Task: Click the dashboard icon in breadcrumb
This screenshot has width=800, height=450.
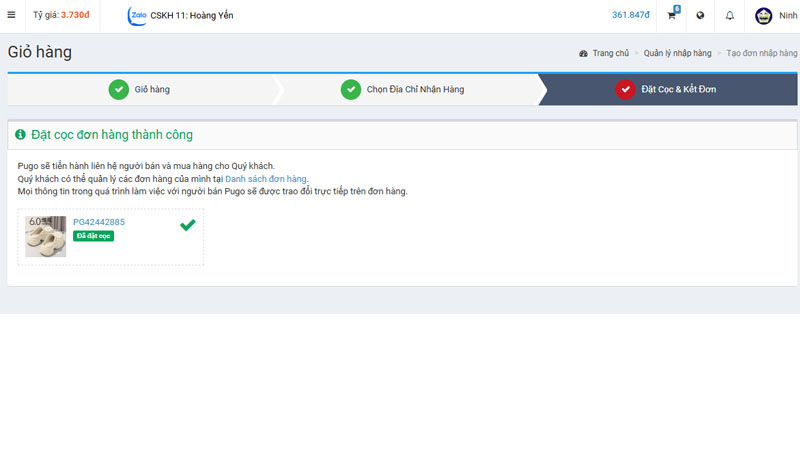Action: pos(583,53)
